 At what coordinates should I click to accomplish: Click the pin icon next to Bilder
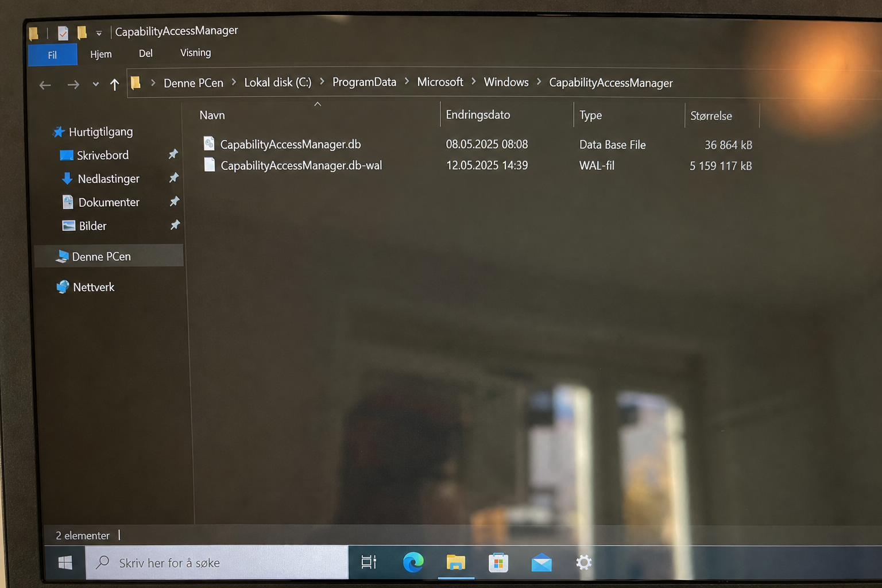[x=175, y=225]
